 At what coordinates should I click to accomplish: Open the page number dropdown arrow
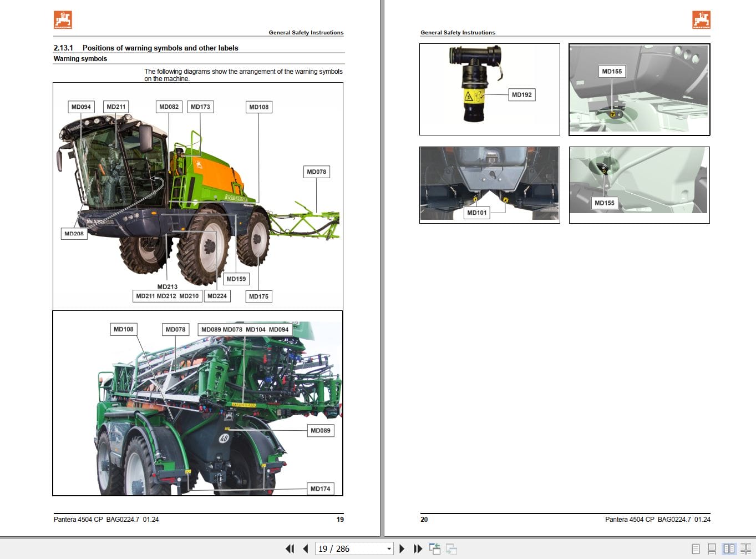389,548
